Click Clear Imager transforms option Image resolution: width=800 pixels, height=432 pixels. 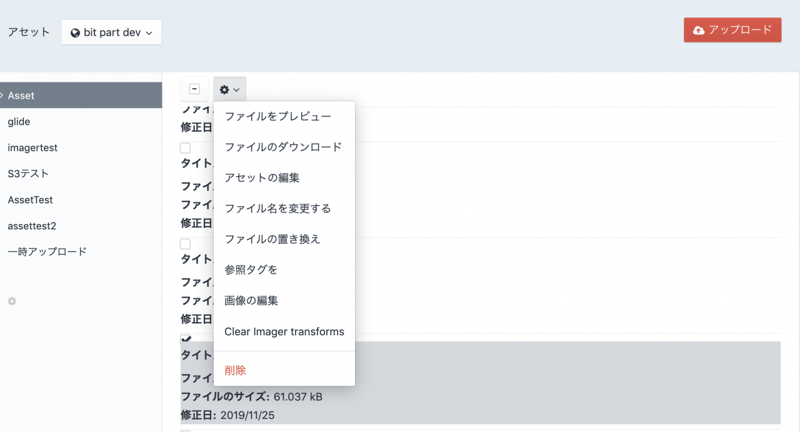click(x=284, y=332)
